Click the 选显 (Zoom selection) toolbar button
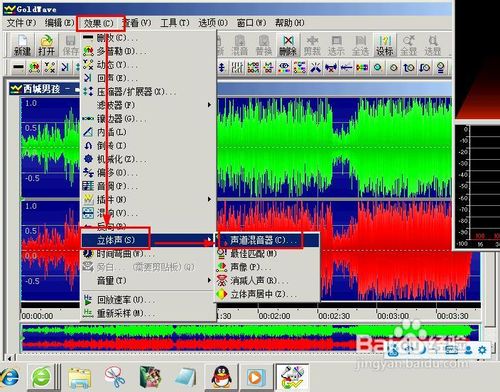The height and width of the screenshot is (392, 500). [x=433, y=46]
